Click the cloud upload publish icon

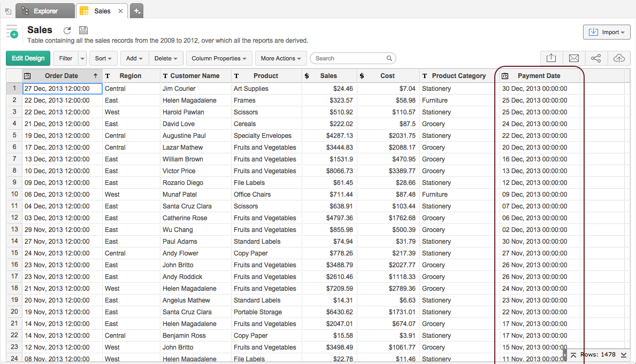[618, 58]
